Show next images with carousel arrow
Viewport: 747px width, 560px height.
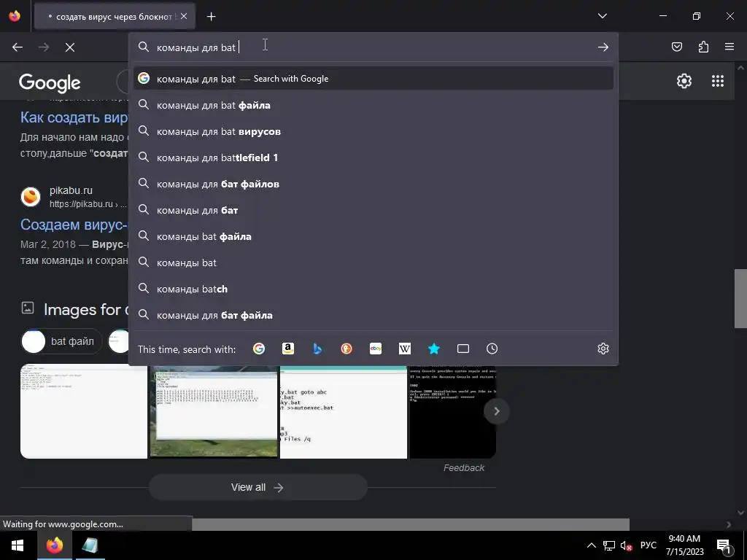(496, 411)
